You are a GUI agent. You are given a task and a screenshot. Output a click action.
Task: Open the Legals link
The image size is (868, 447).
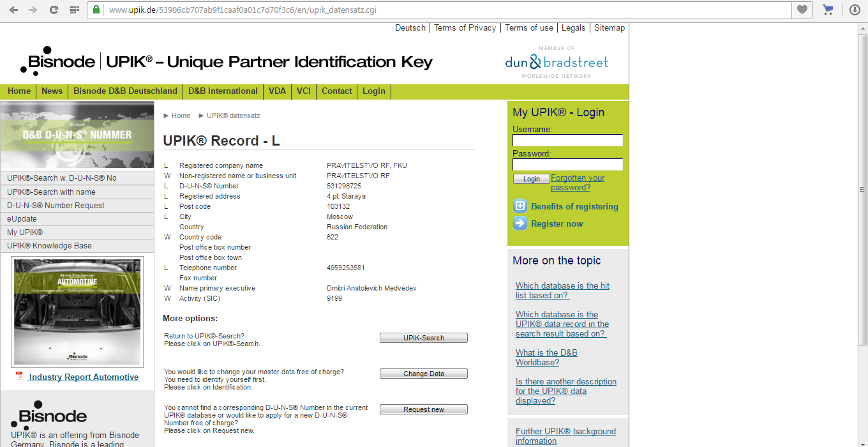coord(573,27)
